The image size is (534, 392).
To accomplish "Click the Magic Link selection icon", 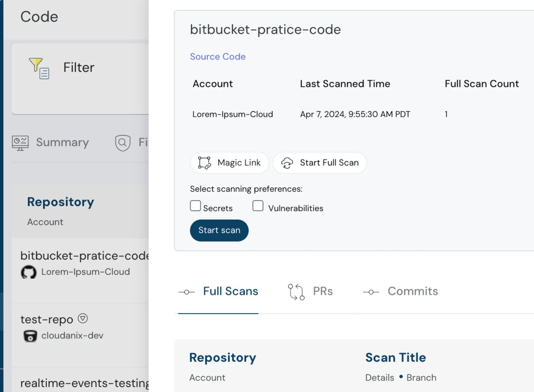I will (204, 163).
